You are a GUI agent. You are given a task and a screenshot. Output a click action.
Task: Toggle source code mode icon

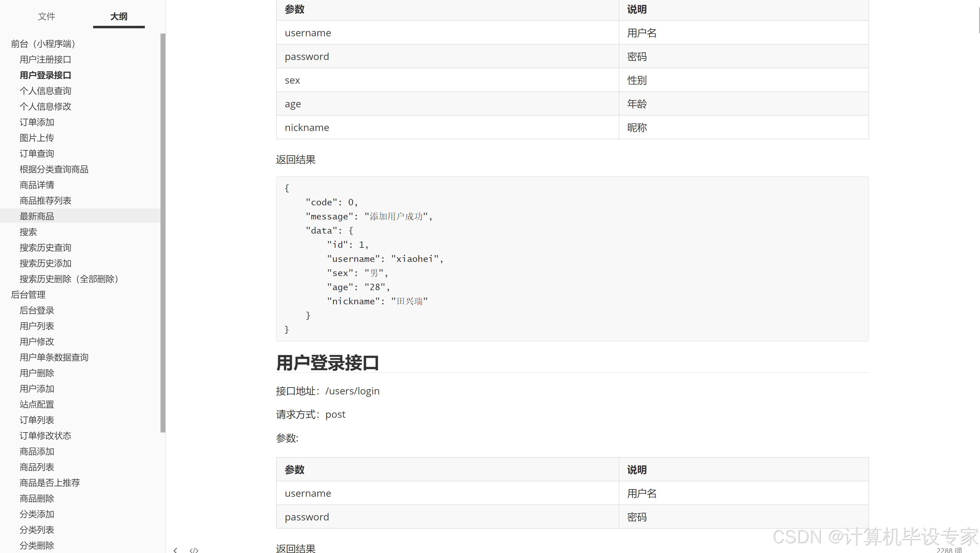click(194, 550)
